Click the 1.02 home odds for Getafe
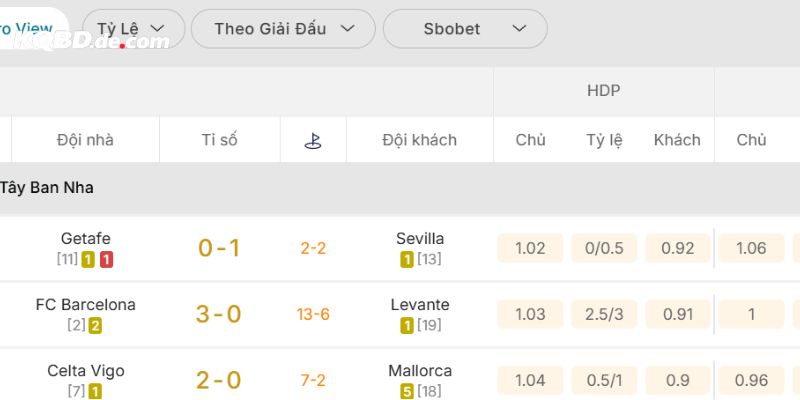 click(530, 248)
